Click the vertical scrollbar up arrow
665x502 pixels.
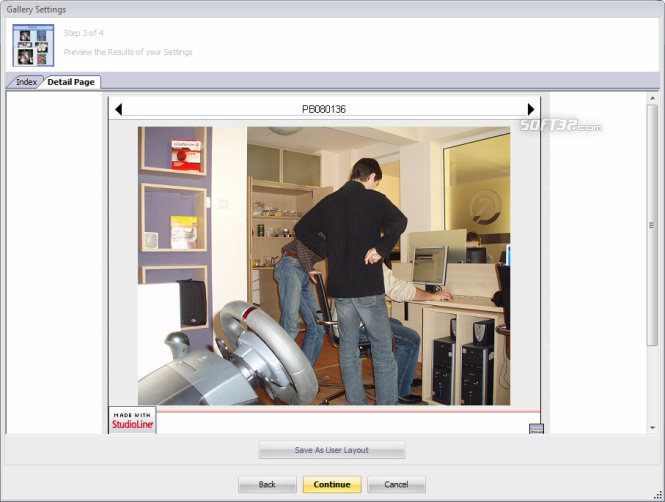(x=652, y=98)
